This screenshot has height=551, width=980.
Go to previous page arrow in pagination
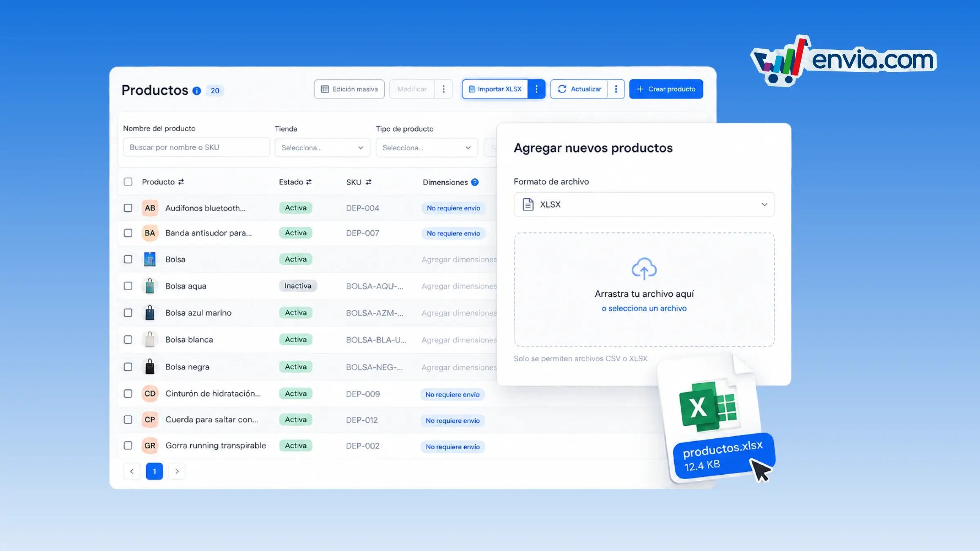[132, 471]
